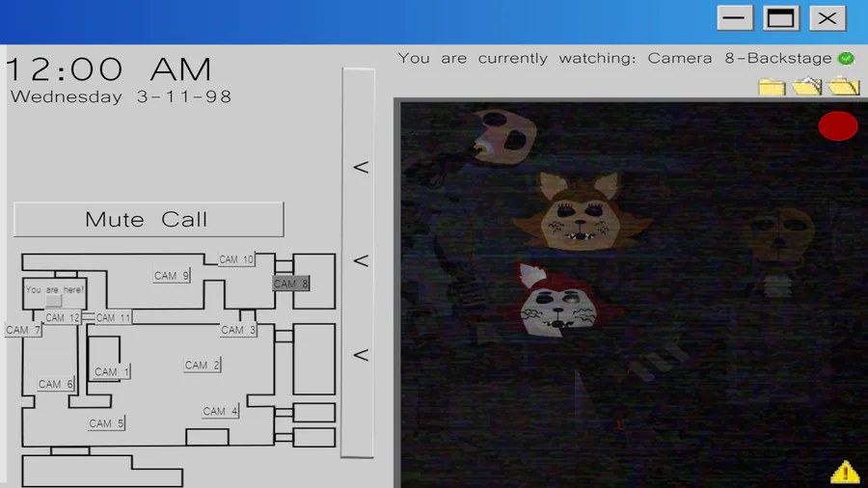Switch to CAM 2 on map
868x488 pixels.
pyautogui.click(x=203, y=366)
